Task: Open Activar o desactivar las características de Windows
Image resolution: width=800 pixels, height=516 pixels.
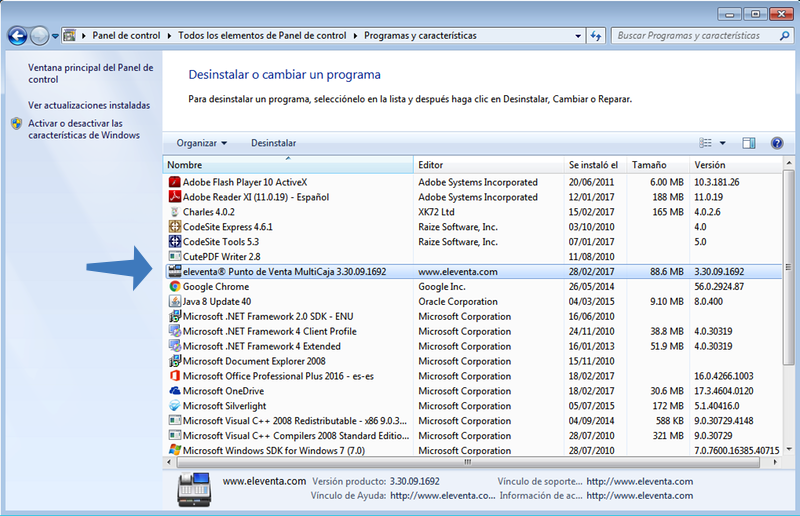Action: click(x=84, y=129)
